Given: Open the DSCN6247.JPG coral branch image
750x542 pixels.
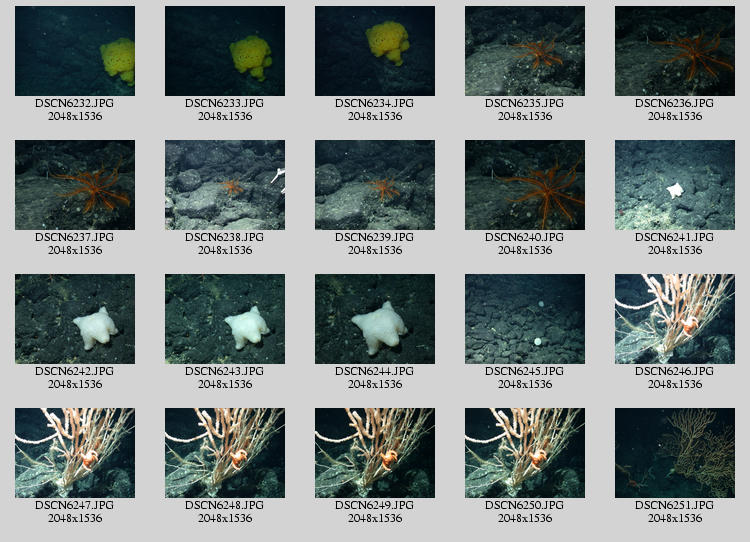Looking at the screenshot, I should point(75,453).
